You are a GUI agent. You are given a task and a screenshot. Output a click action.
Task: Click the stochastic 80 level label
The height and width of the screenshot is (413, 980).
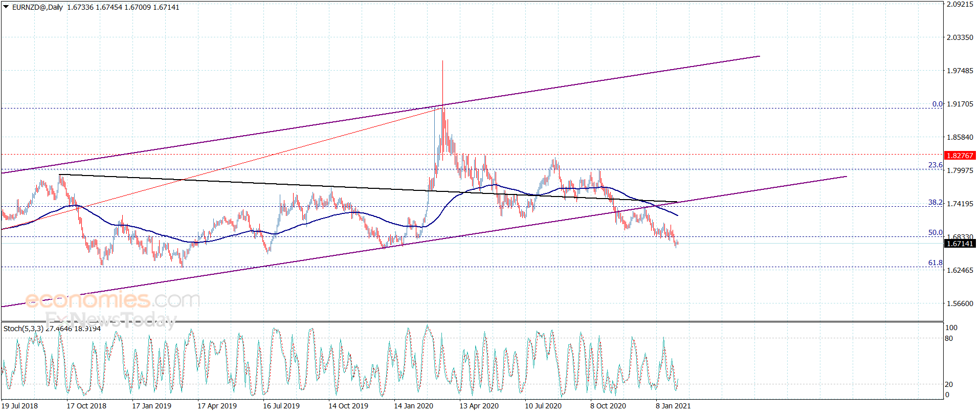(949, 338)
